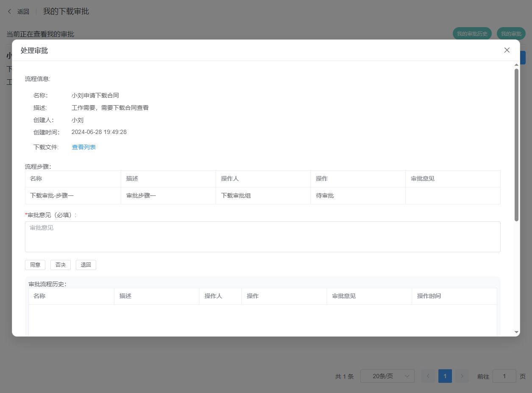The image size is (532, 393).
Task: Click the 操作时间 column header in history table
Action: click(x=429, y=296)
